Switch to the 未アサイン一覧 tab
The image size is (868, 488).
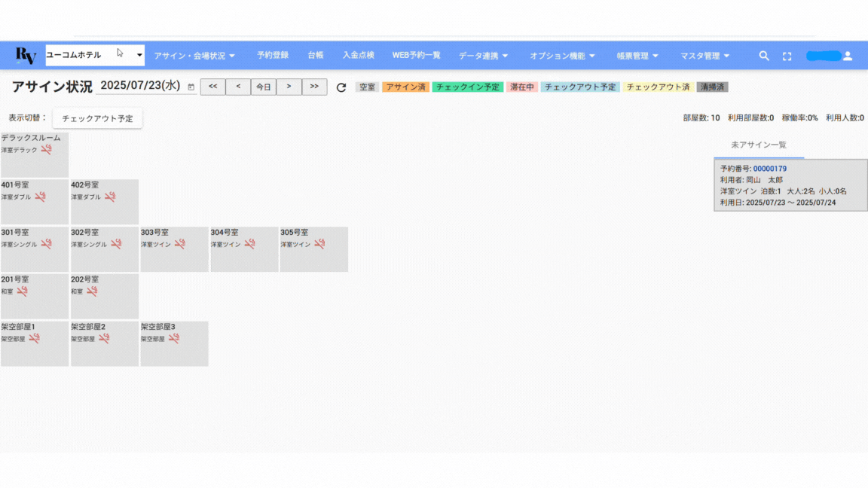click(x=759, y=145)
